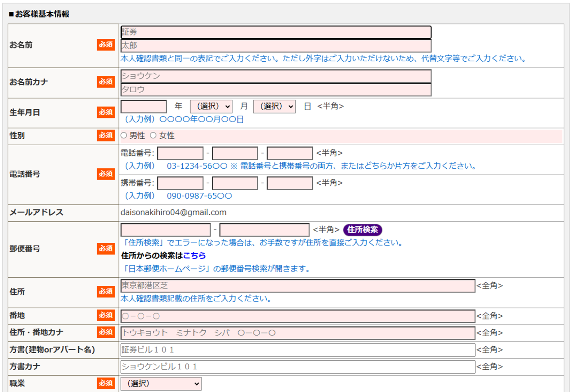Click the 方書 building name field
This screenshot has width=572, height=392.
pyautogui.click(x=298, y=350)
